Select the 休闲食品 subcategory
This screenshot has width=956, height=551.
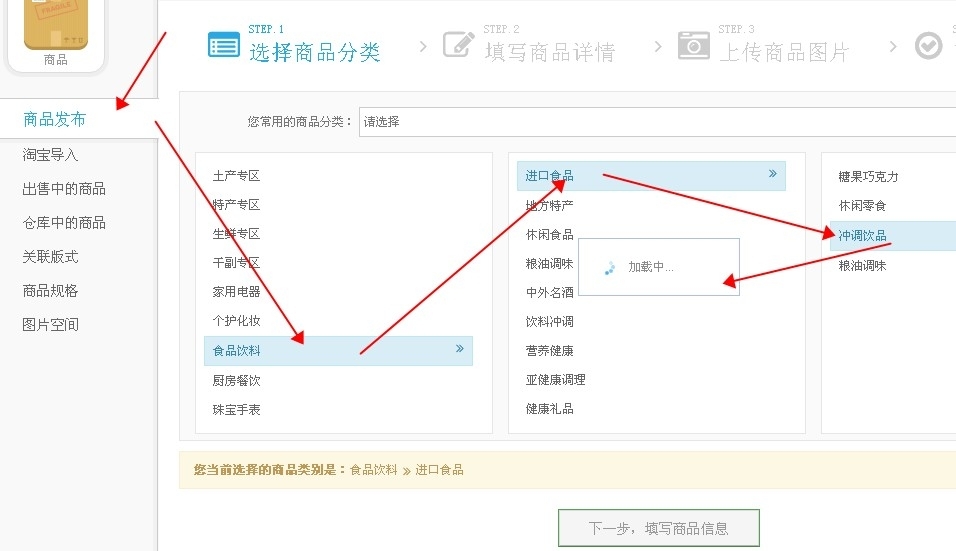click(x=549, y=235)
